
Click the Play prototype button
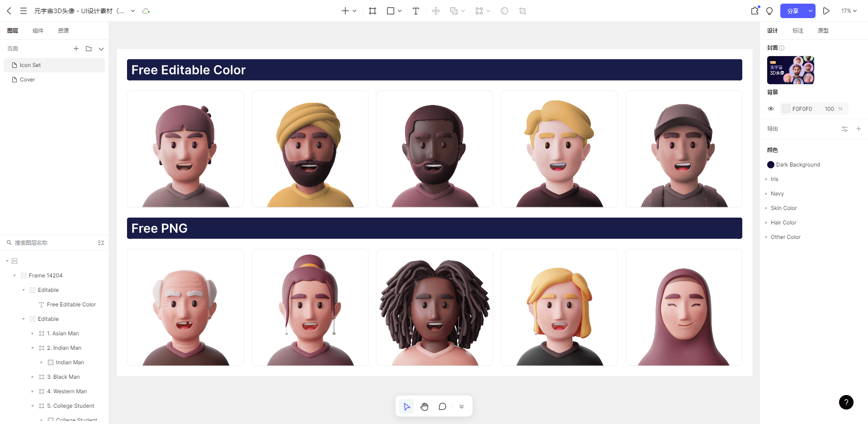coord(826,11)
